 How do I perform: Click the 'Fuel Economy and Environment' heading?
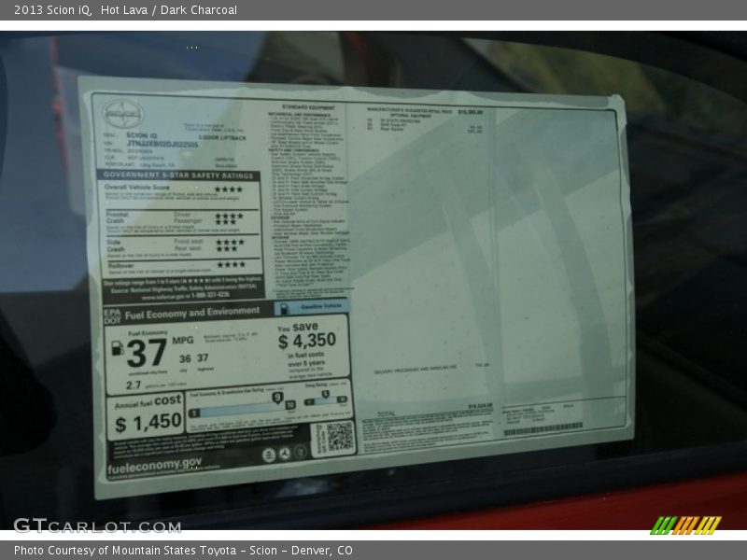point(192,314)
